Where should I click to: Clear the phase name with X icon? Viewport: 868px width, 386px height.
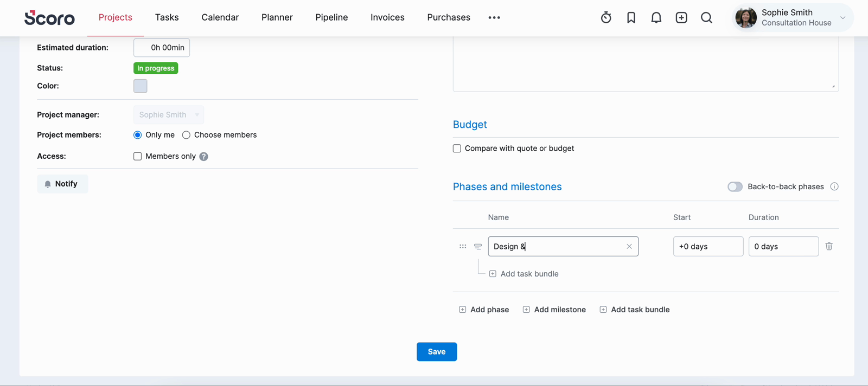629,246
